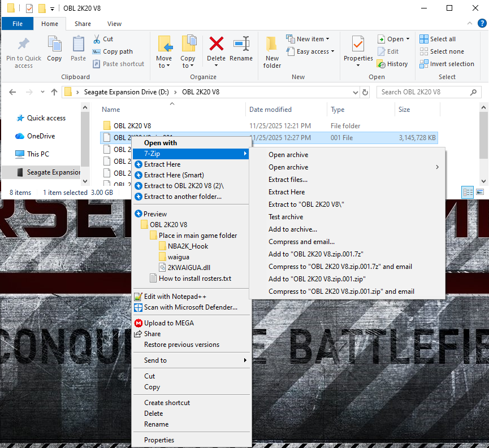
Task: Click the Cut scissors icon in ribbon
Action: point(97,39)
